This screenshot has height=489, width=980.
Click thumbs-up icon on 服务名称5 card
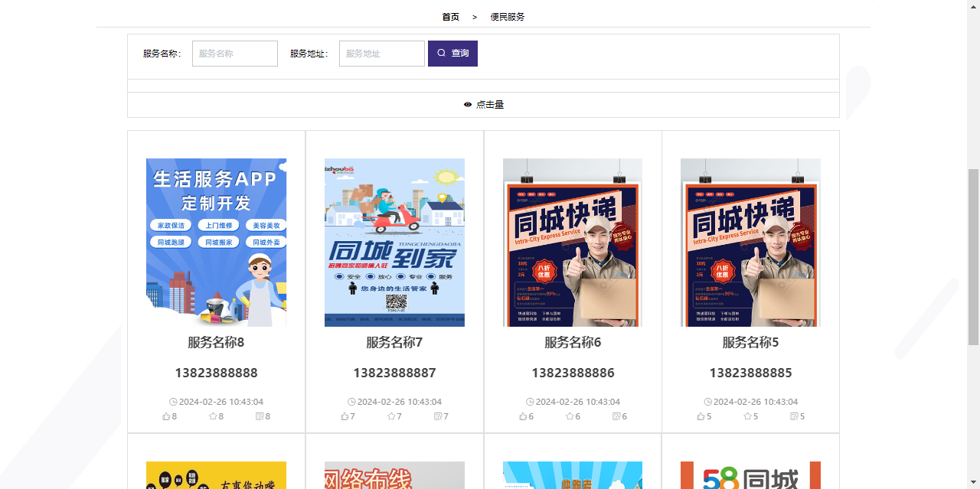point(701,416)
